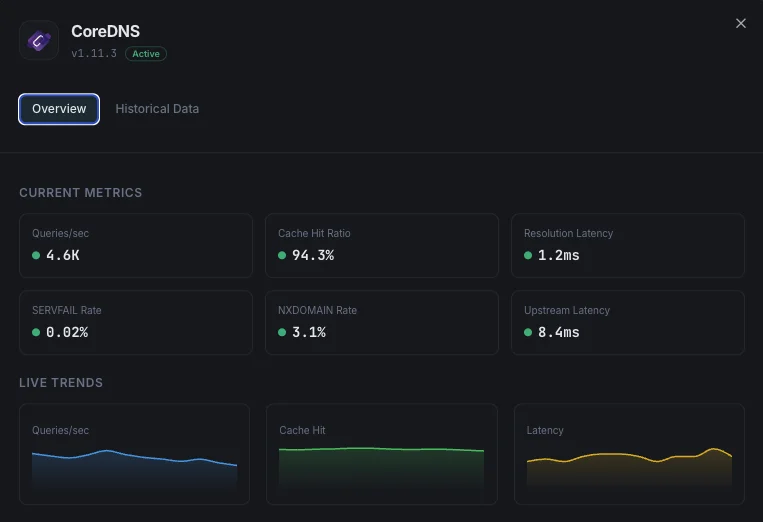Click the green status dot beside 8.4ms
Viewport: 763px width, 522px height.
coord(528,332)
